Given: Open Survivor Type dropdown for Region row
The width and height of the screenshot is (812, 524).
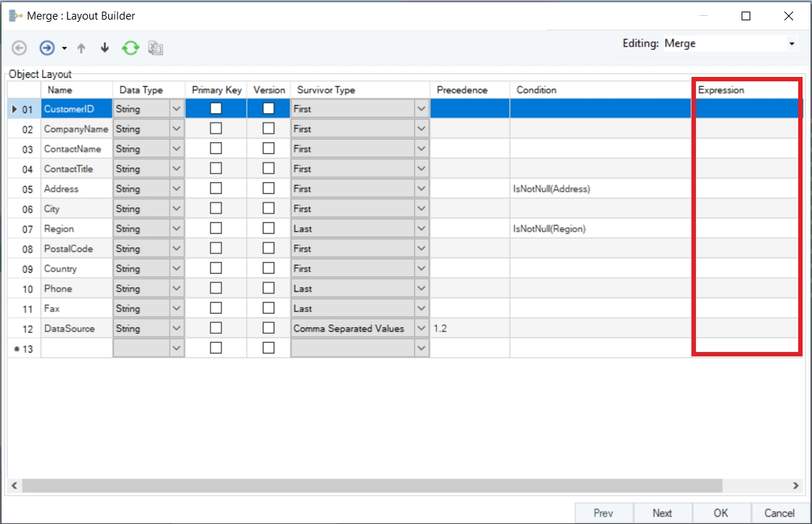Looking at the screenshot, I should [422, 229].
